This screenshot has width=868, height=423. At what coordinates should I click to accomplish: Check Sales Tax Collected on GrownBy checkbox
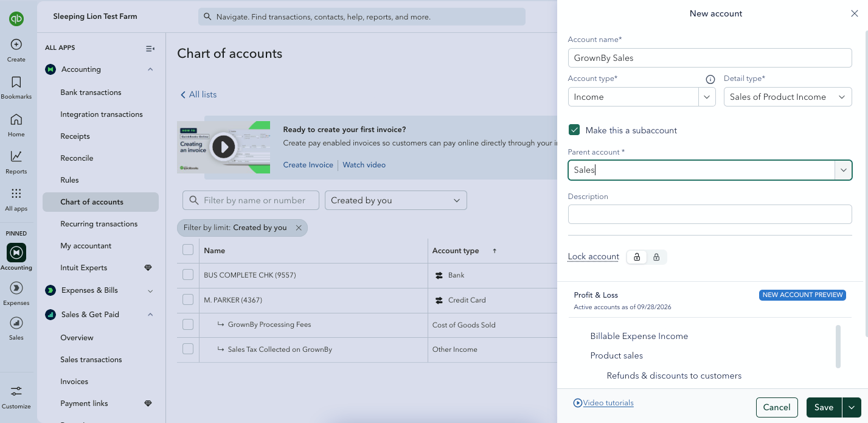click(188, 349)
